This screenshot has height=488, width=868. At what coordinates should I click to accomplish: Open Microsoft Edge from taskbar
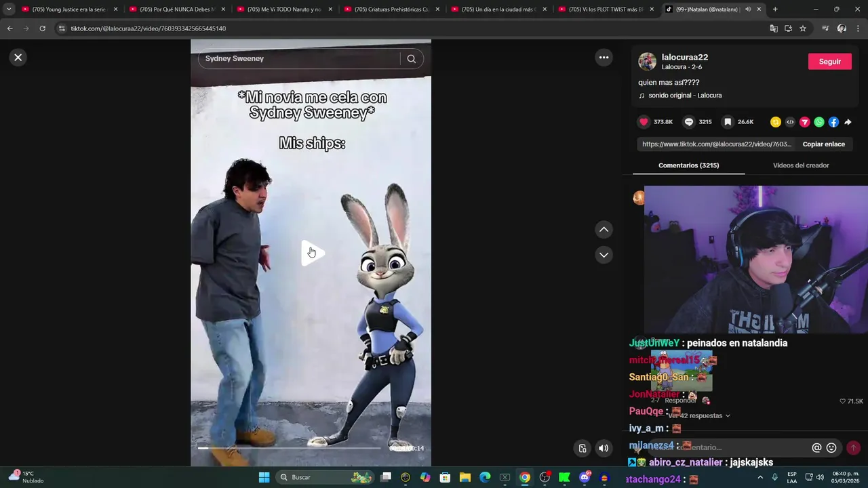(485, 477)
